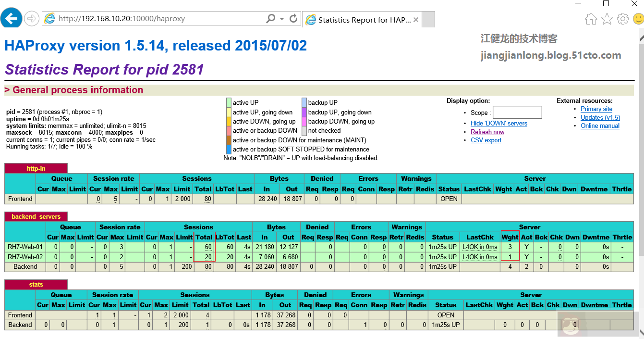
Task: Click the Home icon in the browser toolbar
Action: [591, 19]
